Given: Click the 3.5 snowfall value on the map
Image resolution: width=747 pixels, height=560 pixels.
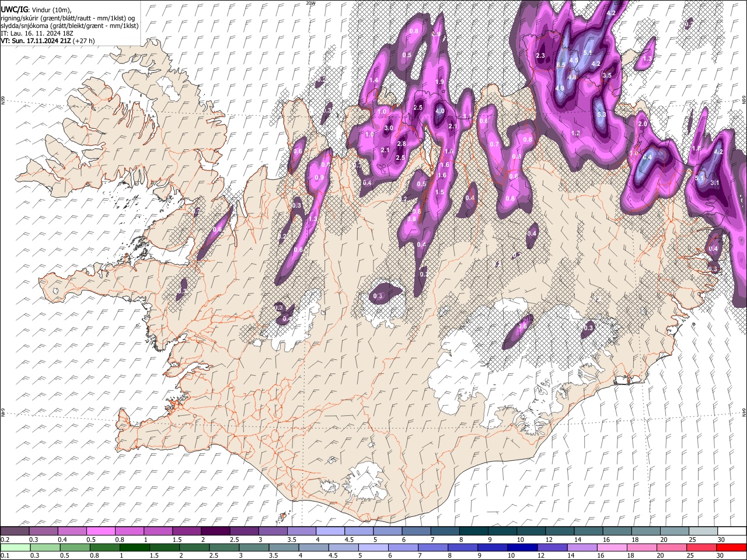Looking at the screenshot, I should 607,75.
